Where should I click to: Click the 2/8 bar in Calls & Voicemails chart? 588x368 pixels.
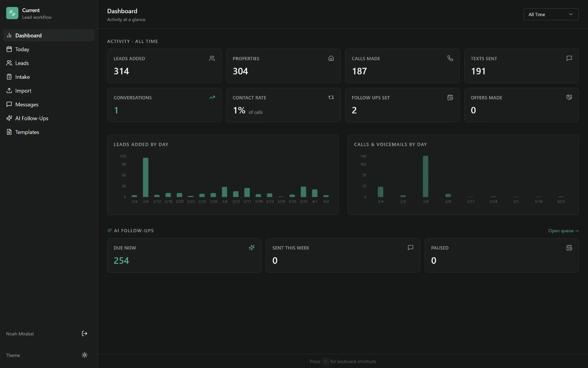[x=448, y=195]
